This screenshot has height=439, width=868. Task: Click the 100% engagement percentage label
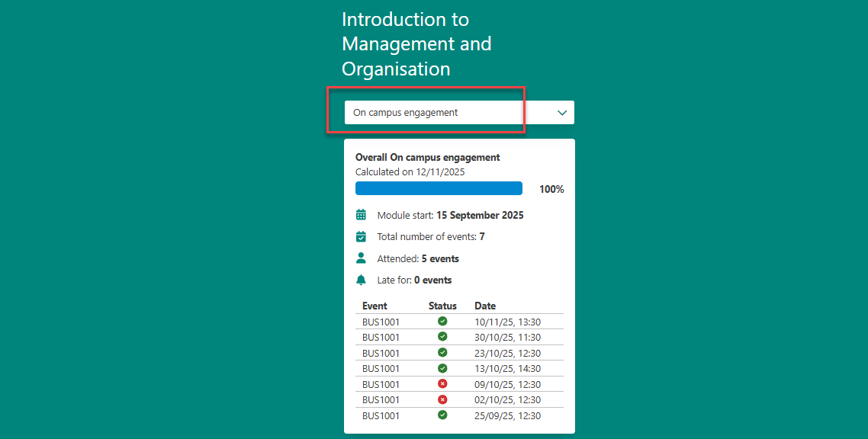(x=551, y=189)
